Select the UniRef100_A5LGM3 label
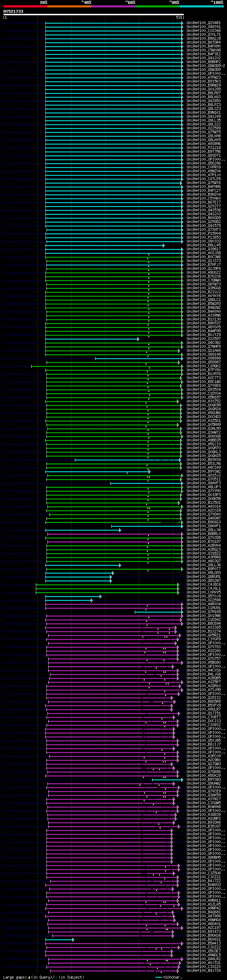This screenshot has width=227, height=980. point(203,573)
